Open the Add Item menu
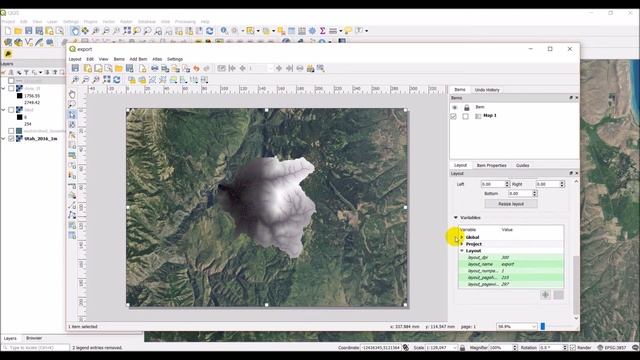The image size is (640, 360). pos(138,59)
